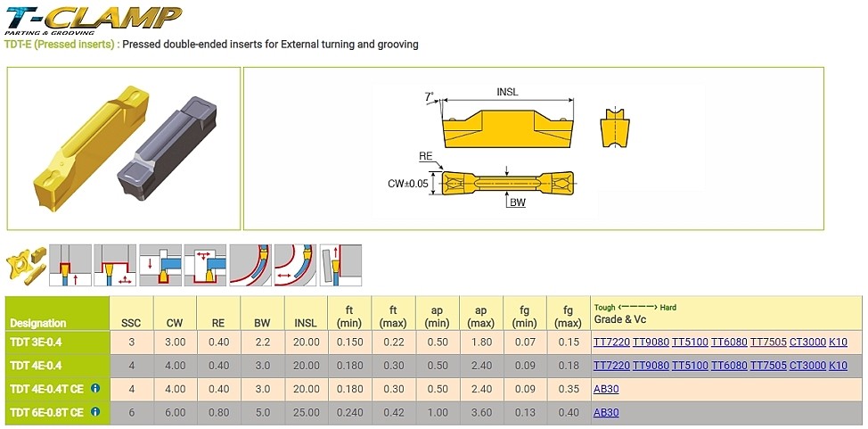Image resolution: width=868 pixels, height=429 pixels.
Task: Select the internal grooving icon with down arrow
Action: 160,266
